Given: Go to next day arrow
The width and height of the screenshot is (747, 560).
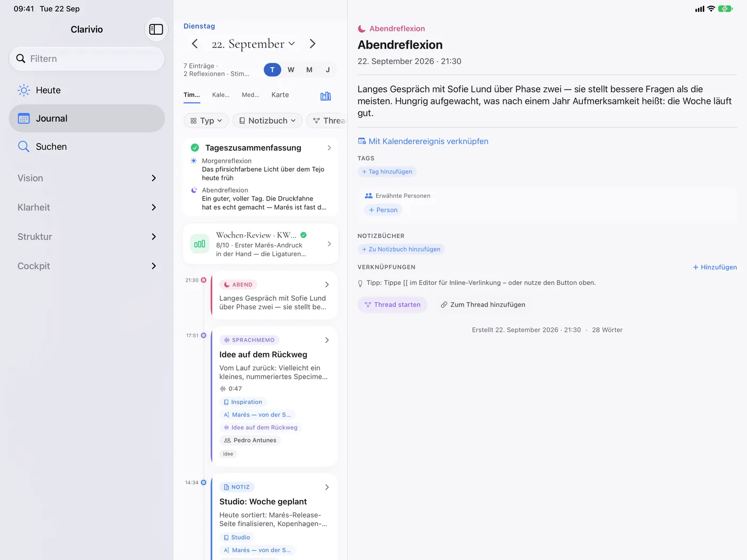Looking at the screenshot, I should pyautogui.click(x=313, y=44).
